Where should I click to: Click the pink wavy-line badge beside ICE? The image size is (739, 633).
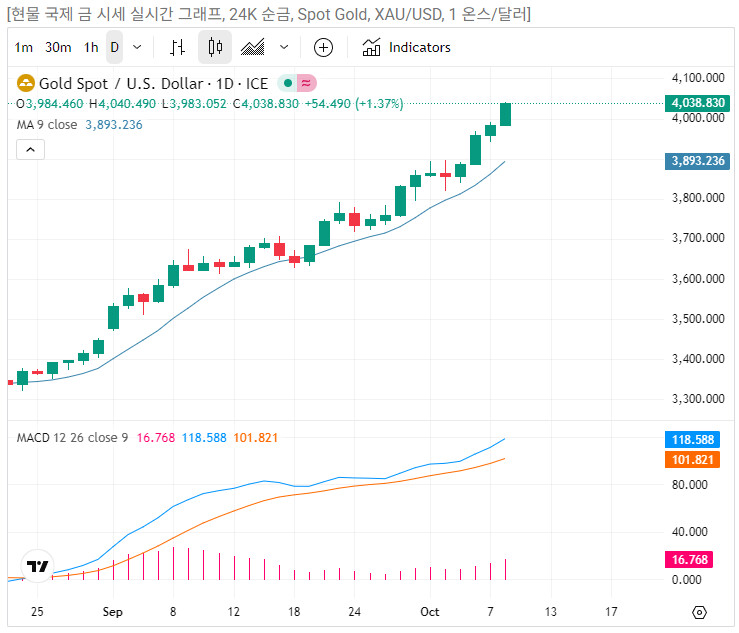click(306, 83)
